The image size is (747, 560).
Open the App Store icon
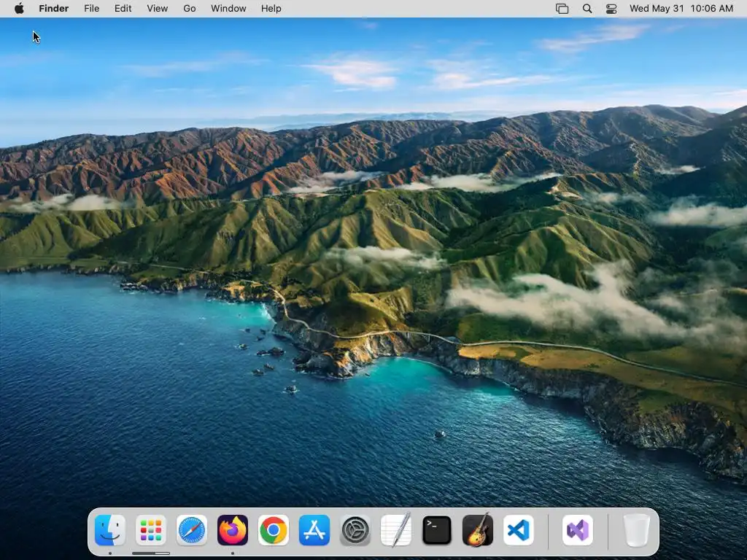point(314,530)
